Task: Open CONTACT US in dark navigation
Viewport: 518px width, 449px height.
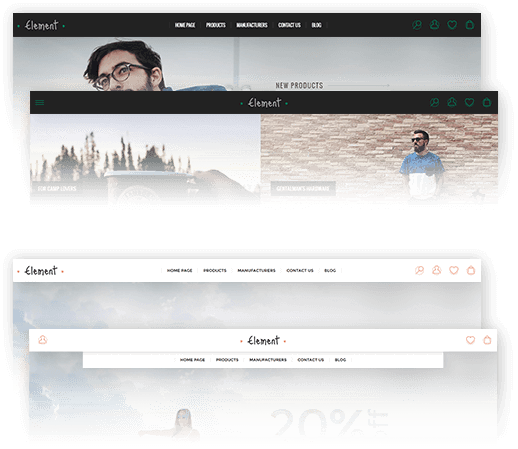Action: 289,25
